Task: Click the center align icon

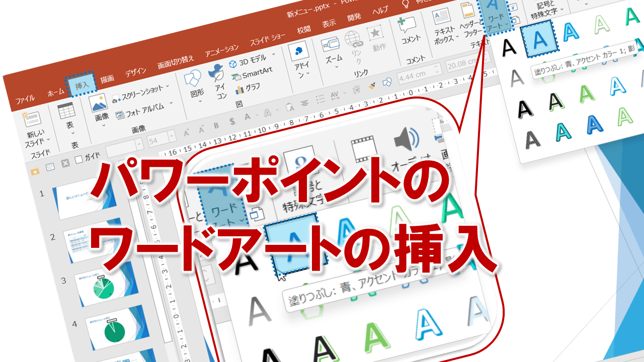Action: pyautogui.click(x=305, y=103)
